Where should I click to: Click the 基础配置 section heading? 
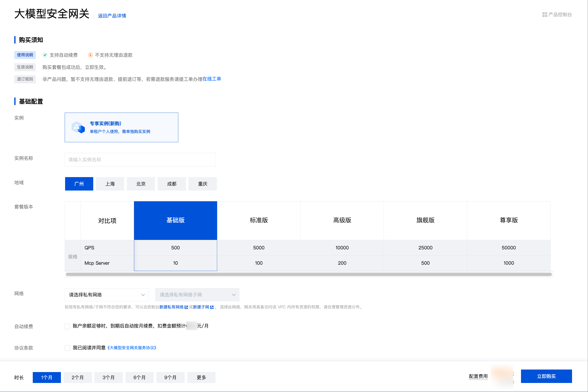[x=31, y=101]
